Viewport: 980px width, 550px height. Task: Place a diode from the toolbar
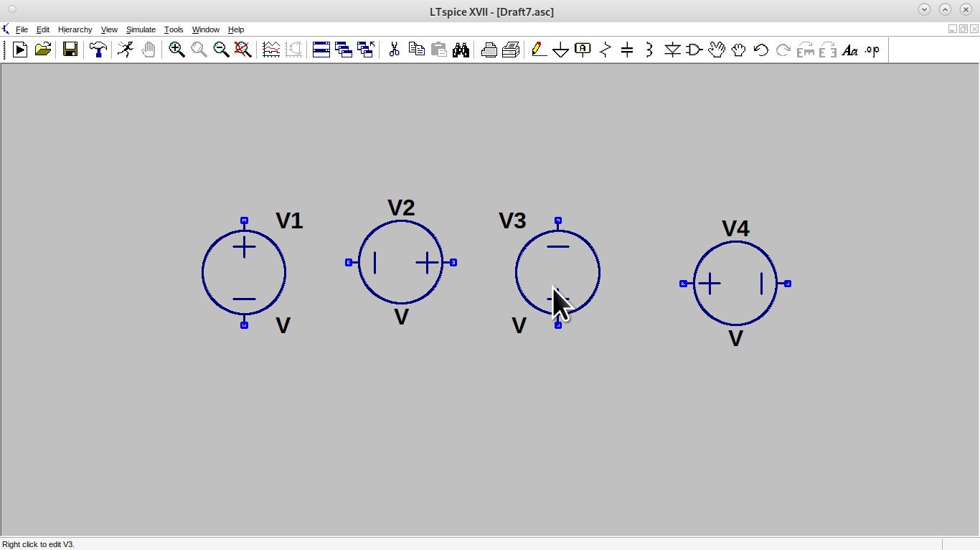(x=672, y=50)
